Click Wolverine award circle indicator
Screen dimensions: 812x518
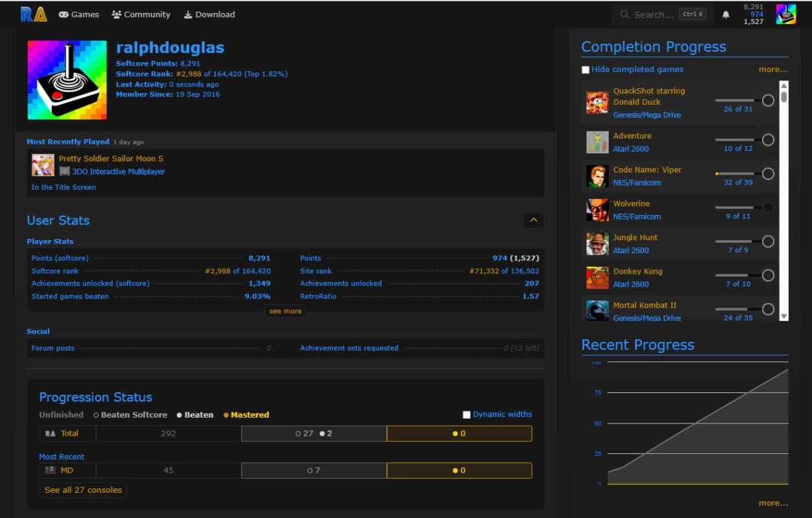(768, 208)
